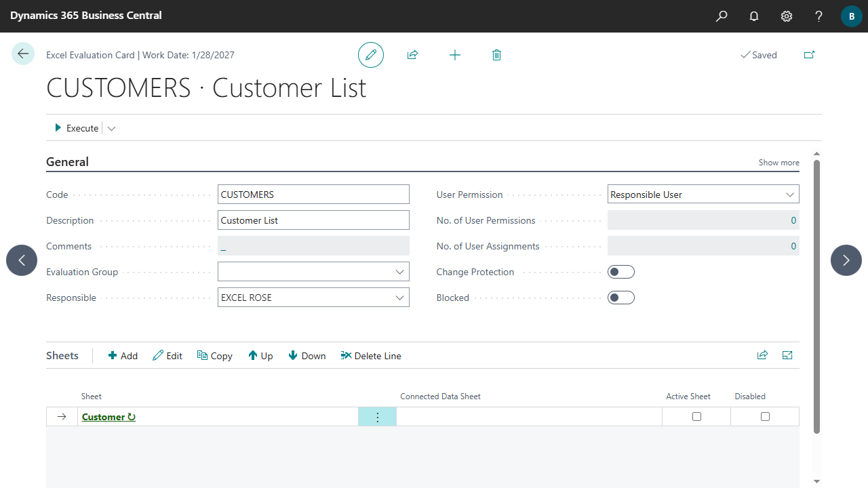Viewport: 868px width, 488px height.
Task: Tick Disabled checkbox for Customer sheet
Action: (x=765, y=417)
